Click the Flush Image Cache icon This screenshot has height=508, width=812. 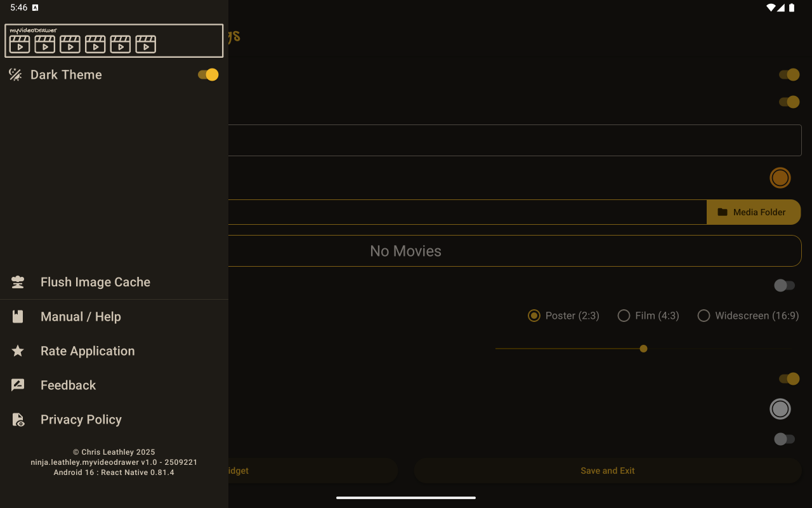click(x=18, y=282)
